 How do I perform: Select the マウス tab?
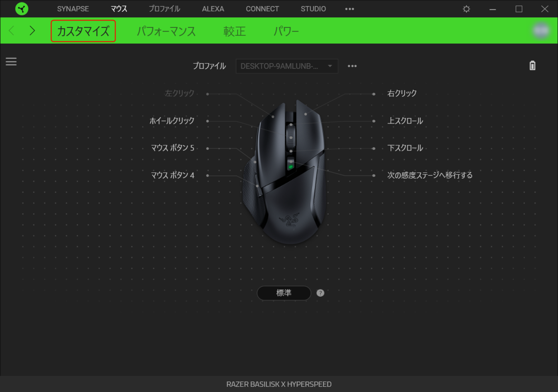pyautogui.click(x=119, y=9)
